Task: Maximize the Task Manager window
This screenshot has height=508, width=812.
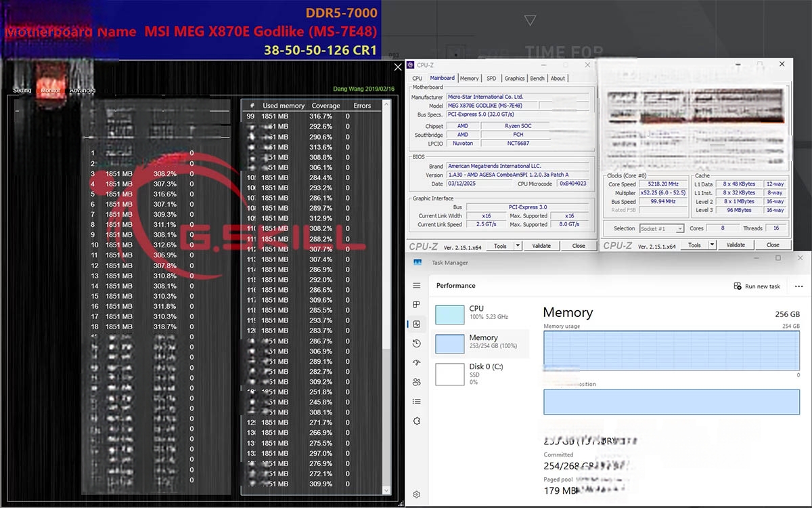Action: [778, 258]
